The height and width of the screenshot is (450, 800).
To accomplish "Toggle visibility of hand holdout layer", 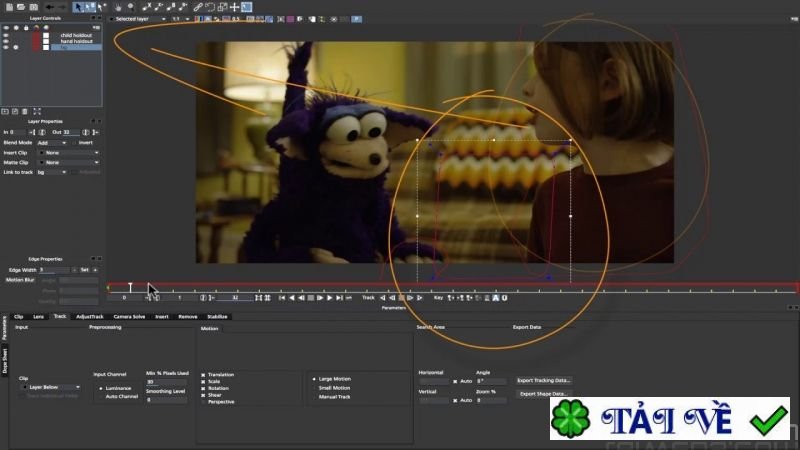I will pyautogui.click(x=6, y=41).
